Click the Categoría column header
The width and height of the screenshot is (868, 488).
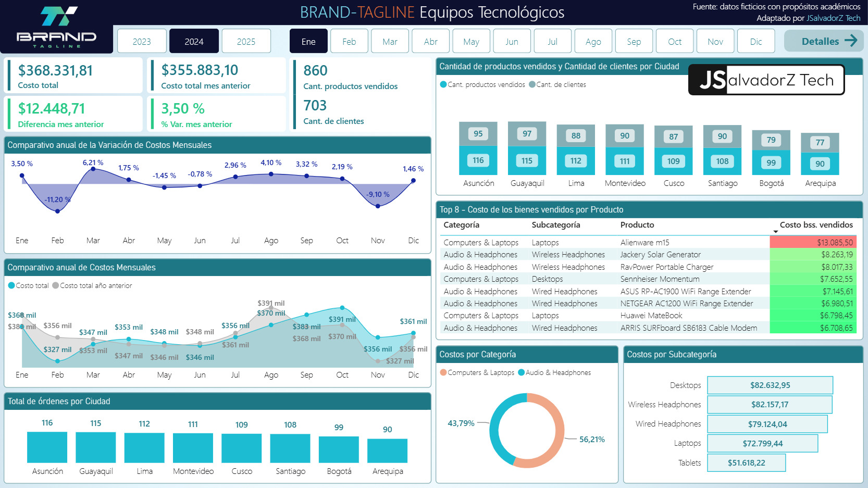coord(461,225)
